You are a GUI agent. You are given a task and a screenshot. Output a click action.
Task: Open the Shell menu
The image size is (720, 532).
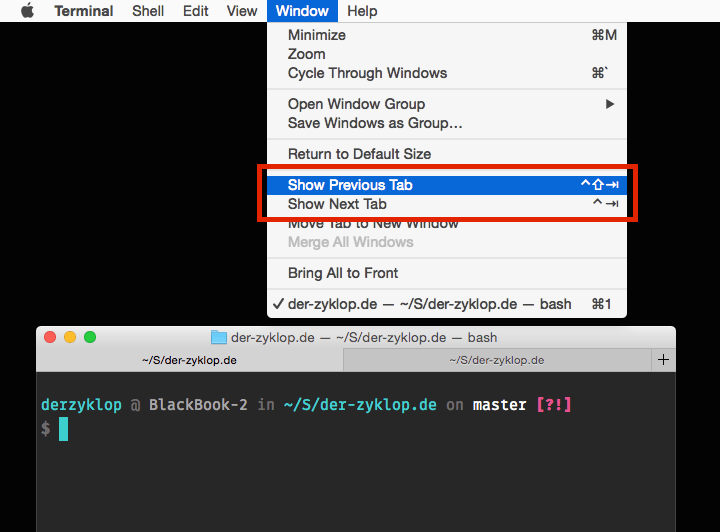click(149, 11)
